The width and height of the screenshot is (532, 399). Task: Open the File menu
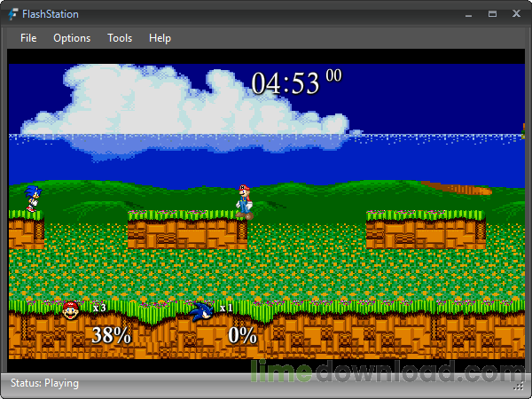tap(28, 38)
